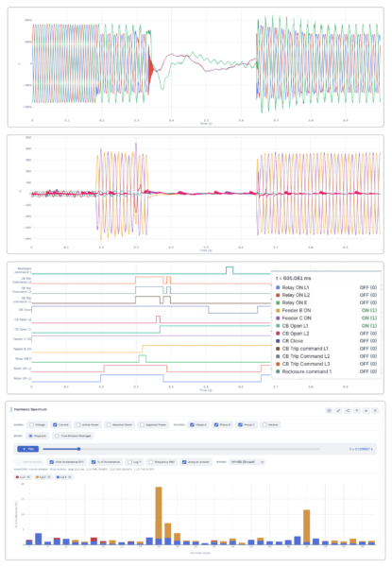The image size is (392, 567).
Task: Enable the Neutral phase checkbox
Action: 264,425
